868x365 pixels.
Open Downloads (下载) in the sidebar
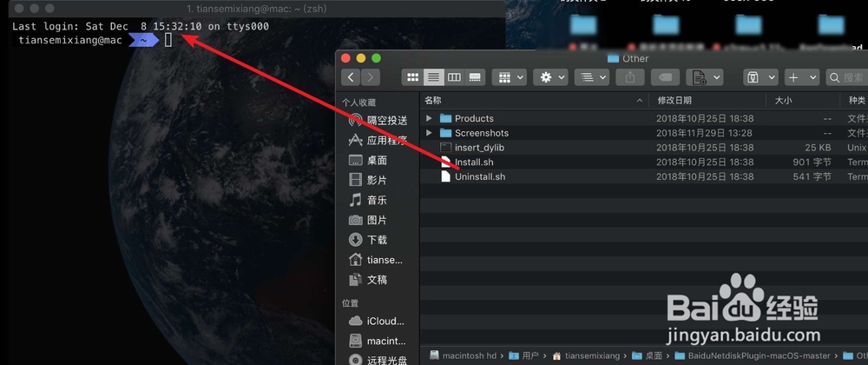click(x=368, y=240)
